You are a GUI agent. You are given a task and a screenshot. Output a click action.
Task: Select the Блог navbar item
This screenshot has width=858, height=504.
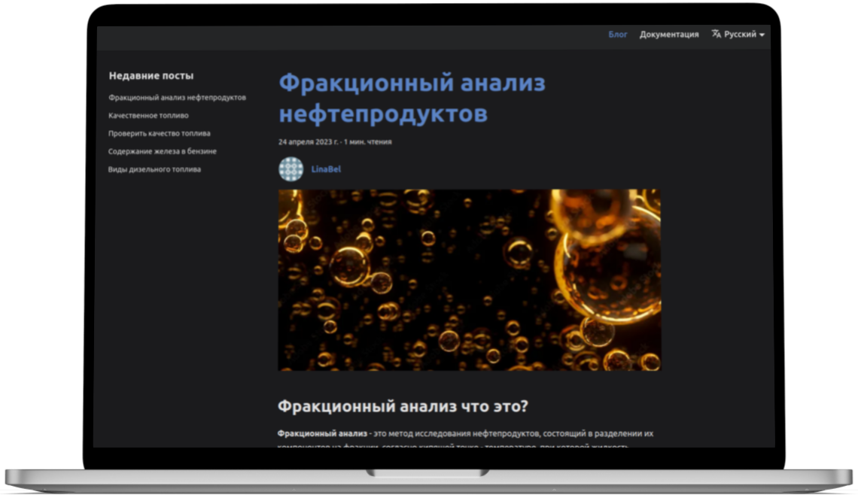(x=616, y=34)
